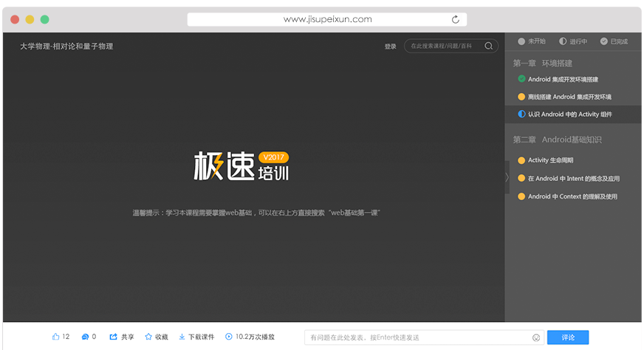Click the V2017 version badge
644x350 pixels.
(x=273, y=157)
